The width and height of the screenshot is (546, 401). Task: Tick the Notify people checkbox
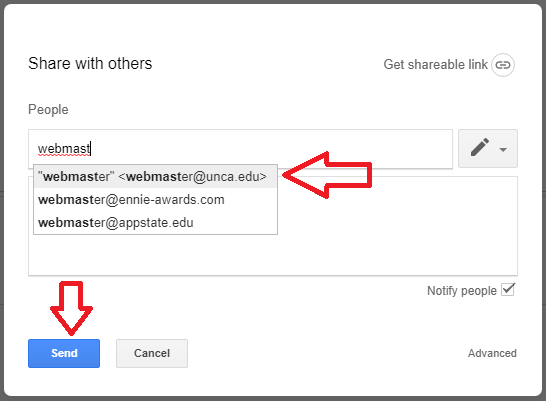(x=508, y=290)
